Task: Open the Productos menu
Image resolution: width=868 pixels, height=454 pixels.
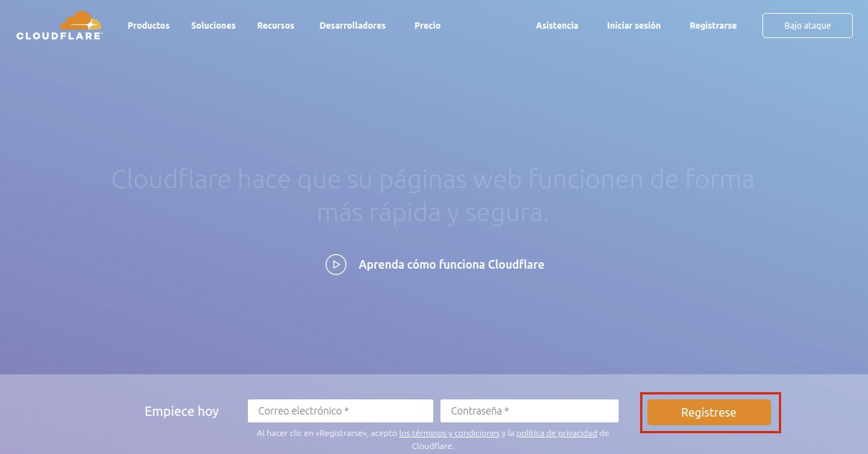Action: 149,25
